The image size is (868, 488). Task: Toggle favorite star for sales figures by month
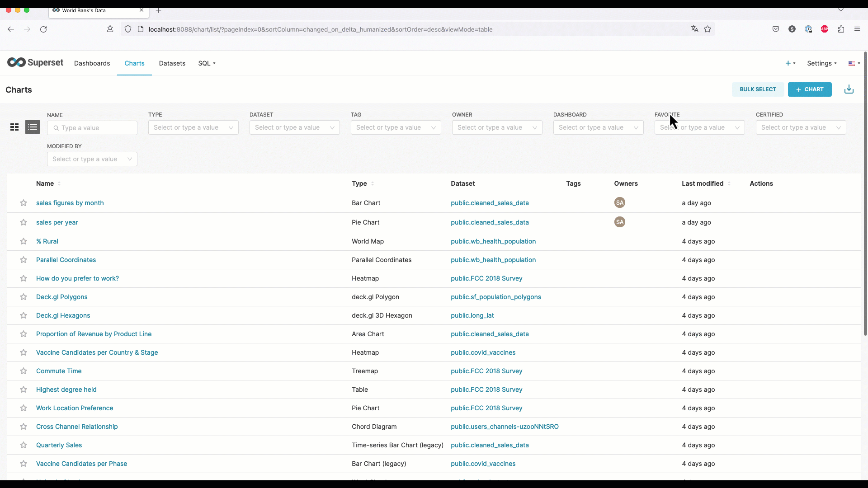pos(23,202)
